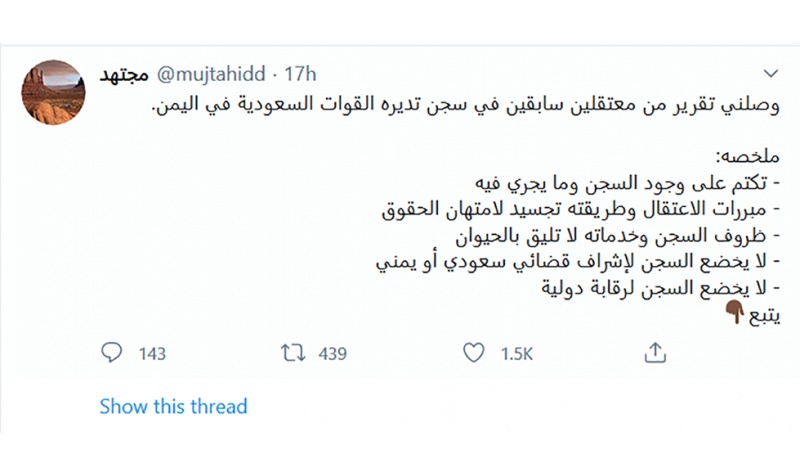The image size is (800, 450).
Task: Click the 1.5K likes count
Action: click(x=516, y=354)
